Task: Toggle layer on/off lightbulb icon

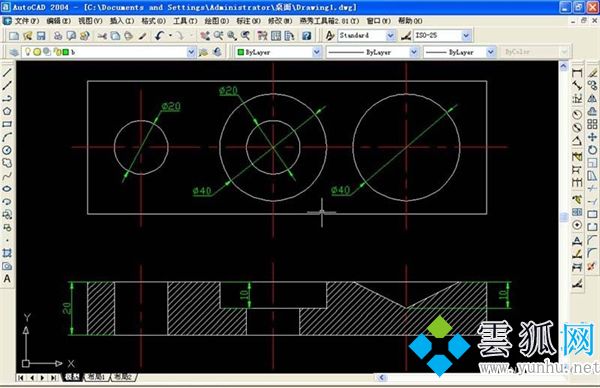Action: tap(28, 51)
